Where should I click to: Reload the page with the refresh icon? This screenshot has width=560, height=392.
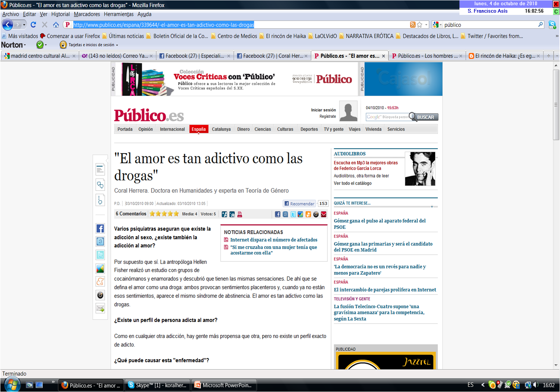(34, 25)
